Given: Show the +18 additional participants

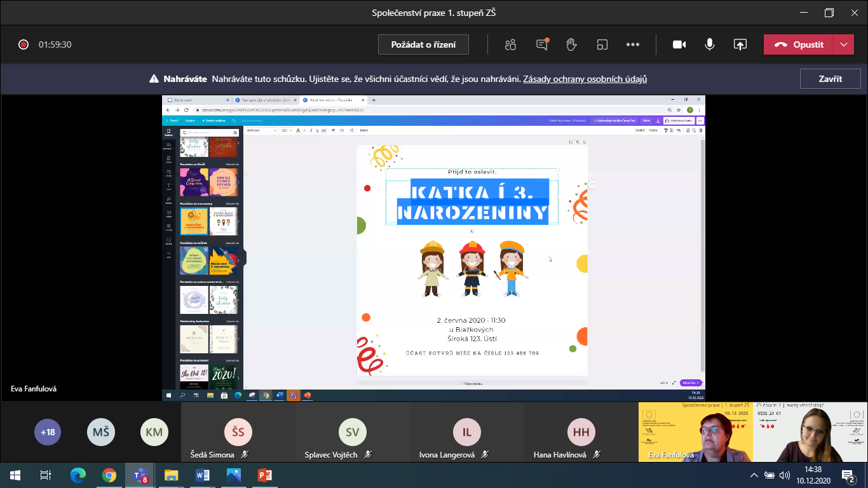Looking at the screenshot, I should pos(48,432).
